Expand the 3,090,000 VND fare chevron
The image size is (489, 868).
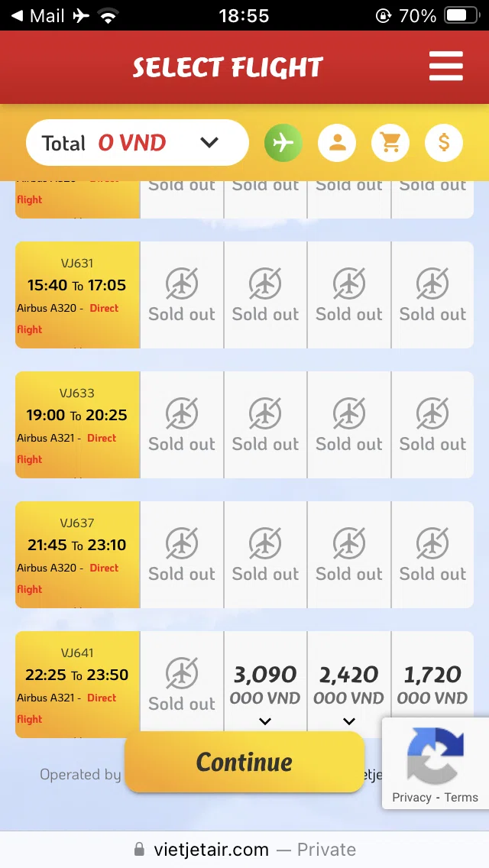265,721
